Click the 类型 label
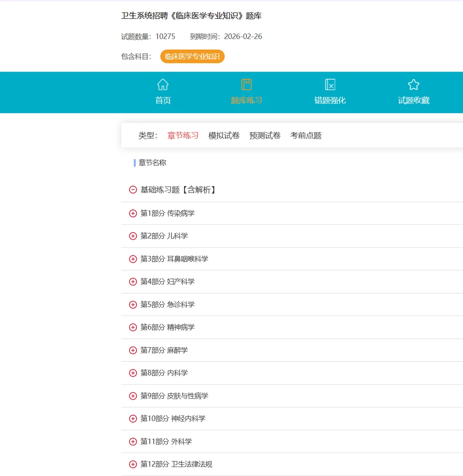Viewport: 463px width, 476px height. [148, 136]
